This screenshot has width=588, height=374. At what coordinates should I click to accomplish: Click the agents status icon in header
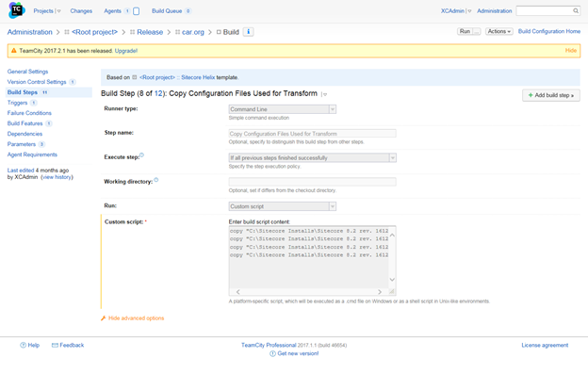coord(136,11)
